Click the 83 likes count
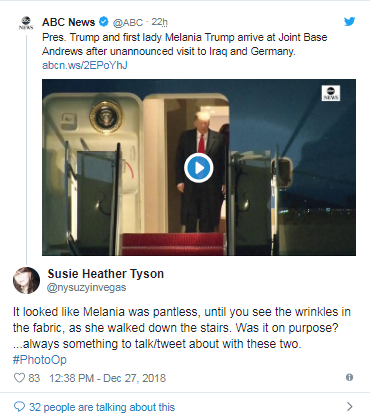370x418 pixels. [x=34, y=378]
